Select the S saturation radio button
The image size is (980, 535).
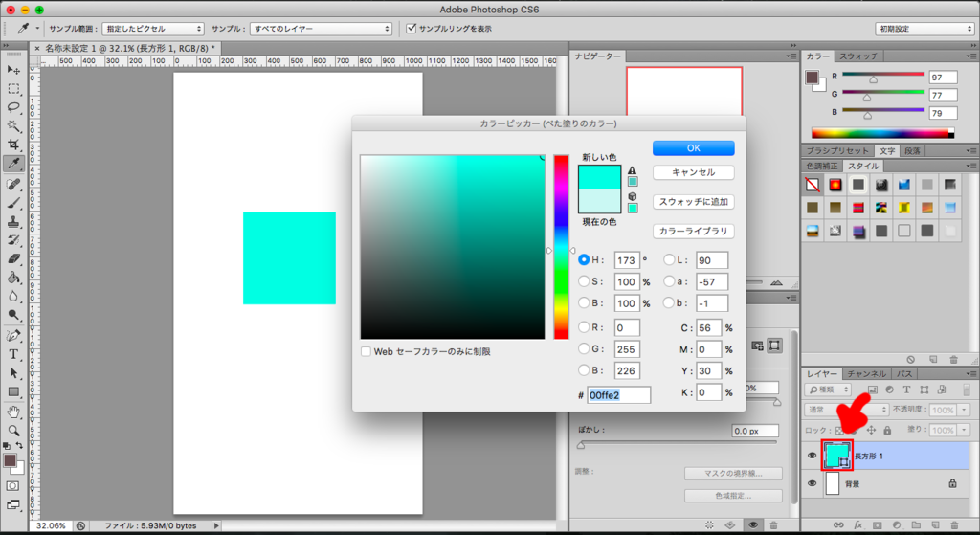tap(584, 281)
